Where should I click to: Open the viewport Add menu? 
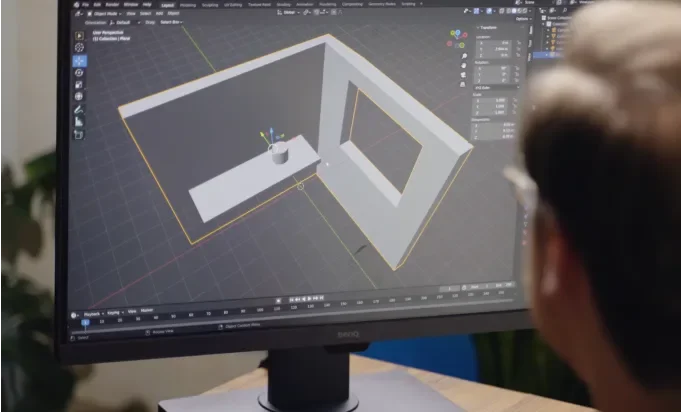(159, 13)
